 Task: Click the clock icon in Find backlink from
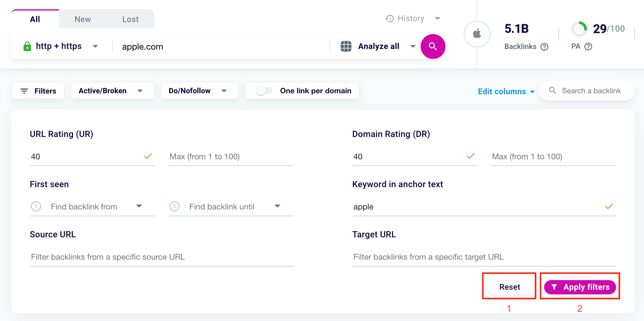(36, 206)
